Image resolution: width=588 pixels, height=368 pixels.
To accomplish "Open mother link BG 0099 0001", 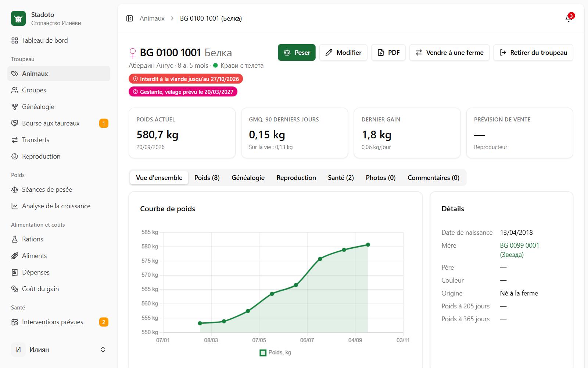I will (x=520, y=250).
